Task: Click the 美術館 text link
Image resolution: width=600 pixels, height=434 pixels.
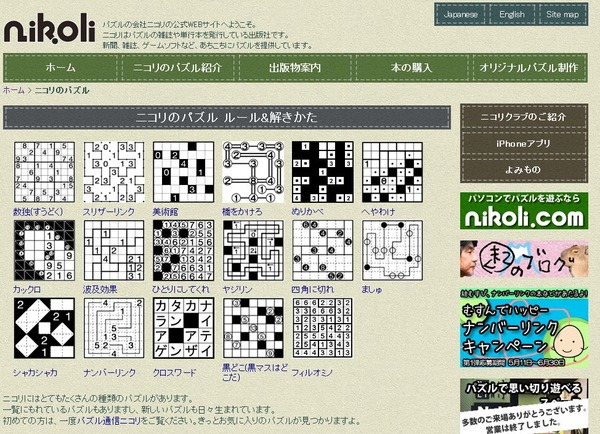Action: (165, 212)
